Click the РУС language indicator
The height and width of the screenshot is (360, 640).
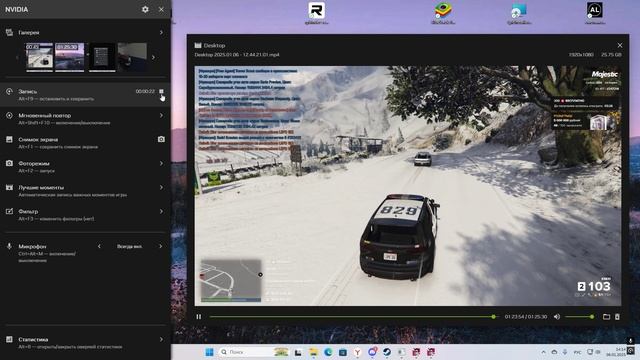(x=577, y=352)
